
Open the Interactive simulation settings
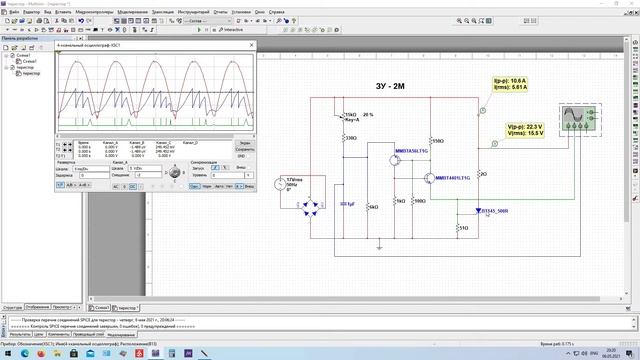[x=231, y=30]
